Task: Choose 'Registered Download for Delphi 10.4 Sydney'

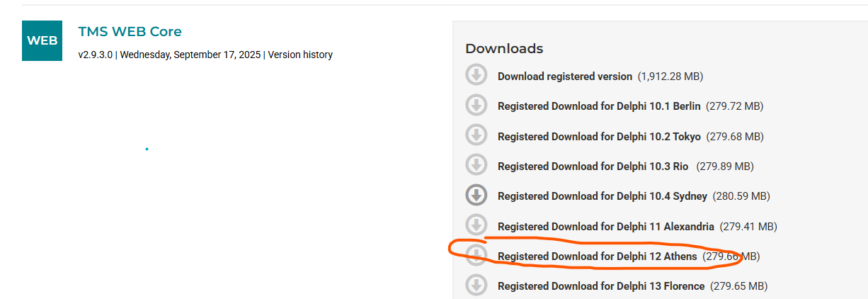Action: click(602, 196)
